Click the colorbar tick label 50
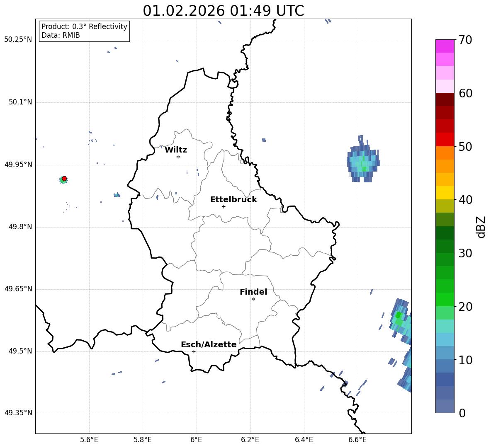The image size is (491, 448). coord(466,147)
